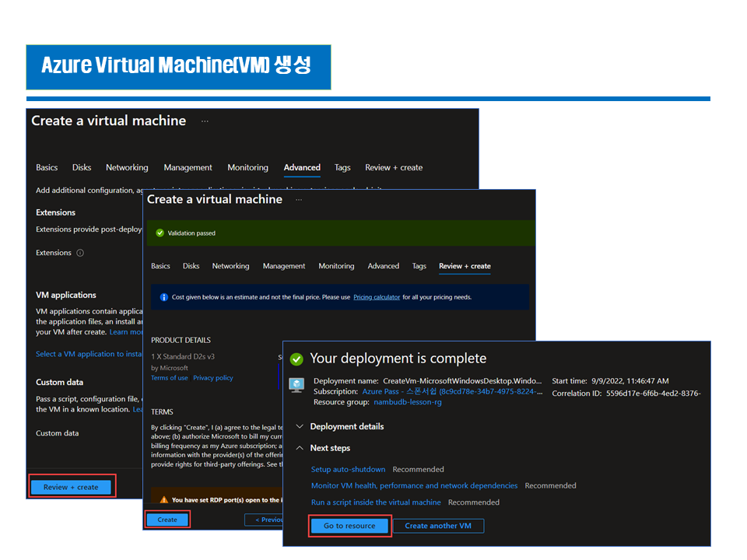Open Run a script inside the virtual machine link
The width and height of the screenshot is (747, 560).
click(x=376, y=502)
